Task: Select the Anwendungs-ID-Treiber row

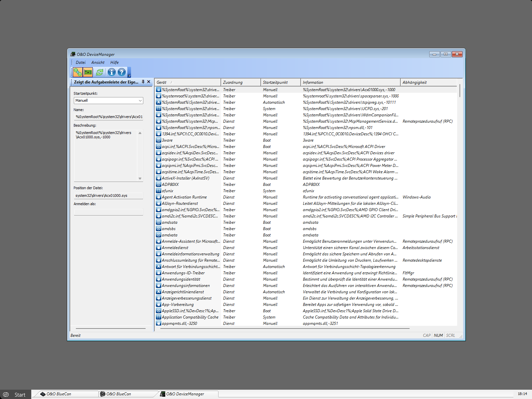Action: click(306, 273)
